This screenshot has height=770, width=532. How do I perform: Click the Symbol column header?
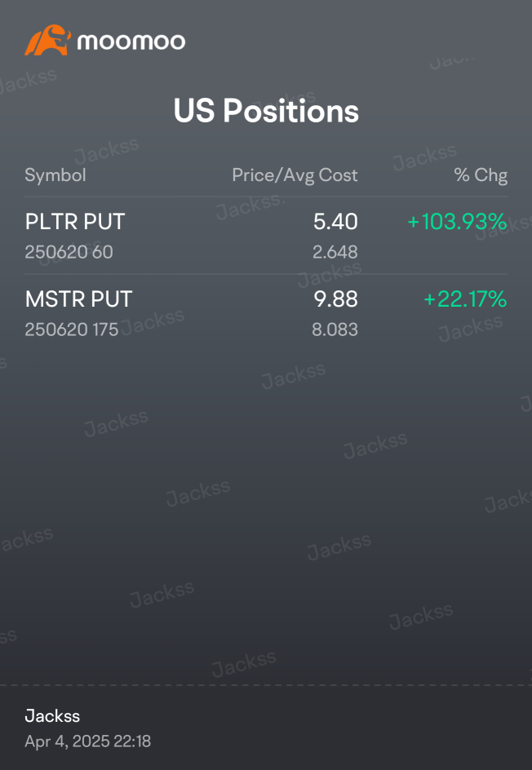(55, 175)
